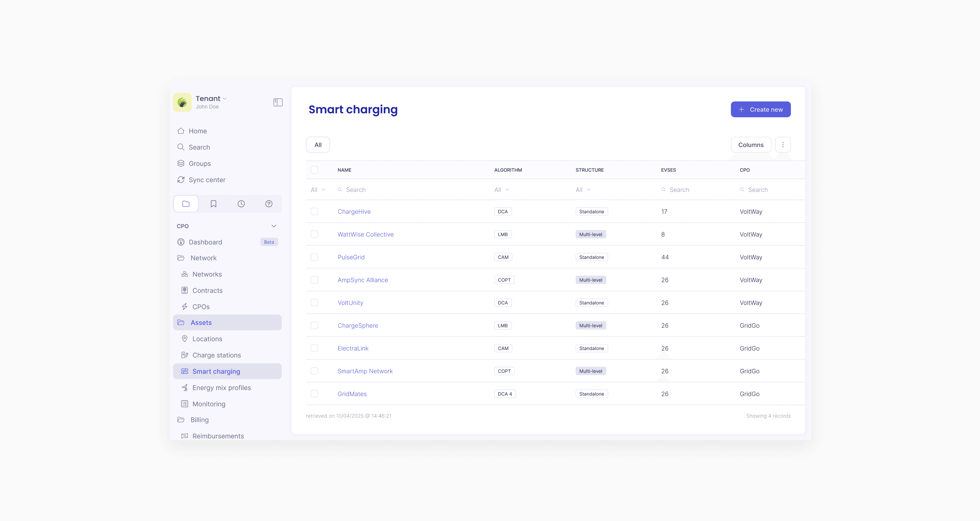Collapse the sidebar panel icon
The width and height of the screenshot is (980, 521).
point(278,102)
